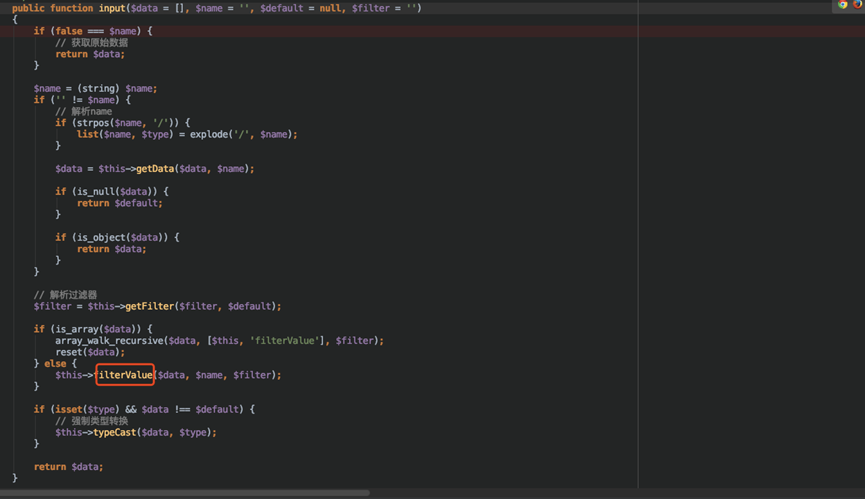Click the 'is_null' function call

point(95,192)
